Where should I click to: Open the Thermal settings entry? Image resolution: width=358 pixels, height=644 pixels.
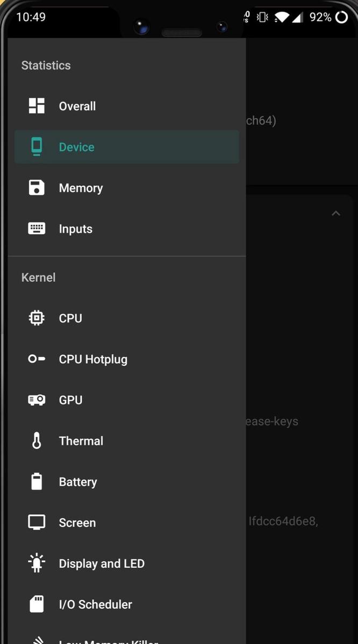[x=81, y=440]
